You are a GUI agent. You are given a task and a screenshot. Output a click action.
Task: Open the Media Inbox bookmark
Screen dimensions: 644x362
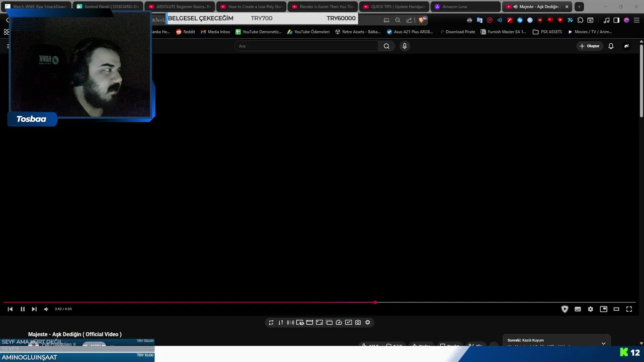click(215, 32)
